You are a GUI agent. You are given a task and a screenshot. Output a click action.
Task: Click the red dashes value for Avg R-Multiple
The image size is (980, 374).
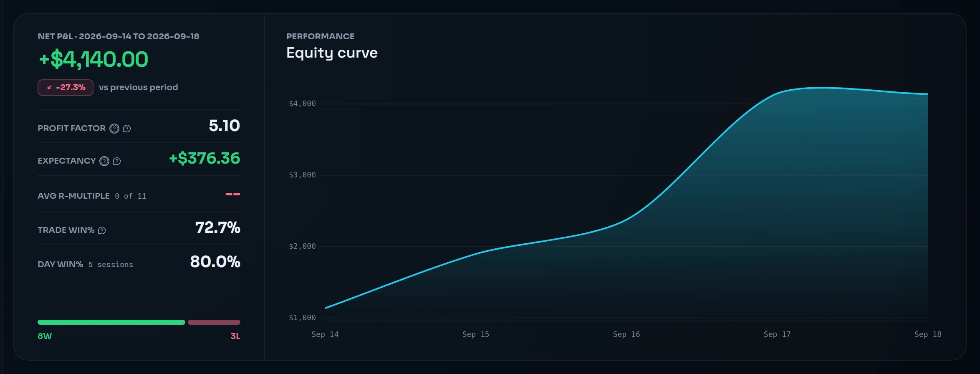tap(233, 194)
